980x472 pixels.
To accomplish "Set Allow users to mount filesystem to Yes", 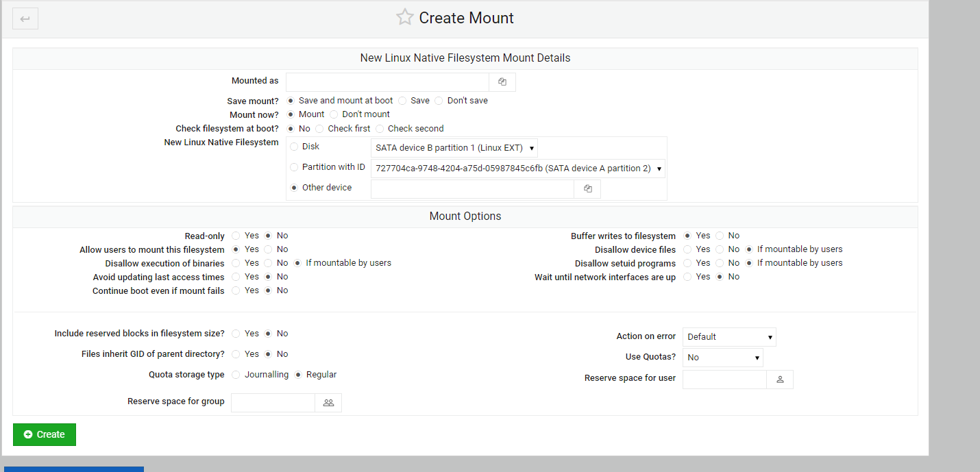I will coord(236,249).
